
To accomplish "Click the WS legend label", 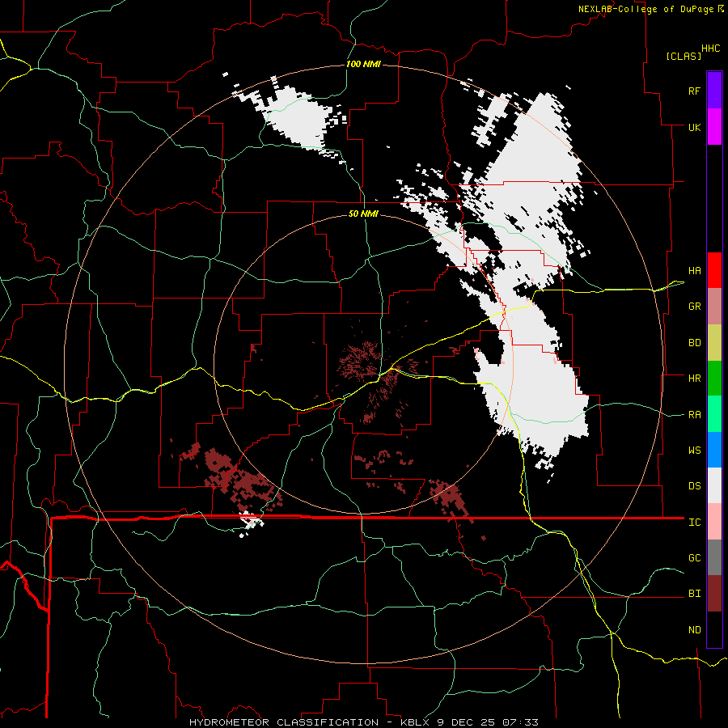I will [694, 451].
